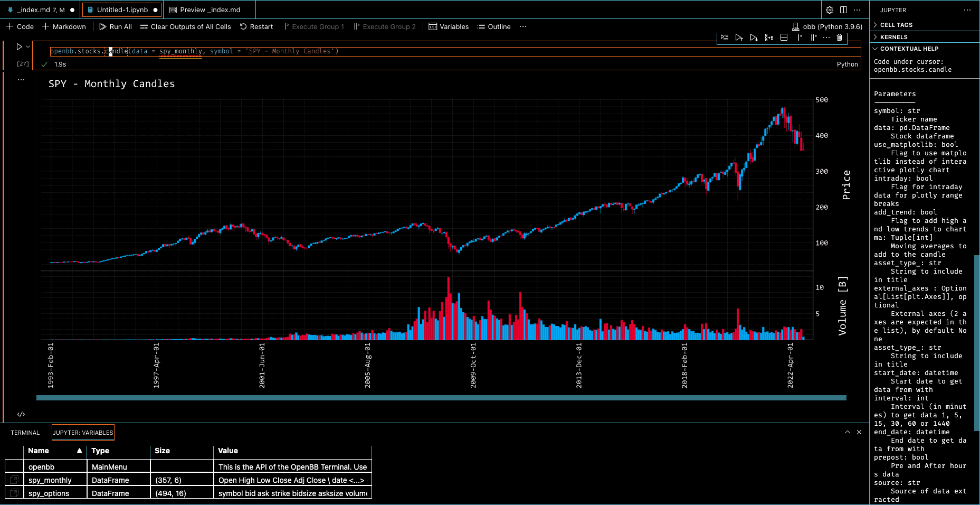Image resolution: width=980 pixels, height=505 pixels.
Task: Open spy_options in the data viewer
Action: click(14, 493)
